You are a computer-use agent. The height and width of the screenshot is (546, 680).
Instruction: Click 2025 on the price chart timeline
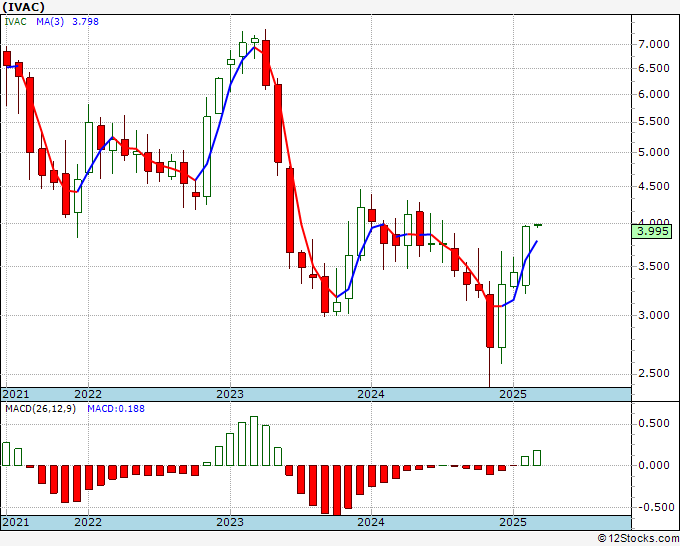pos(513,394)
